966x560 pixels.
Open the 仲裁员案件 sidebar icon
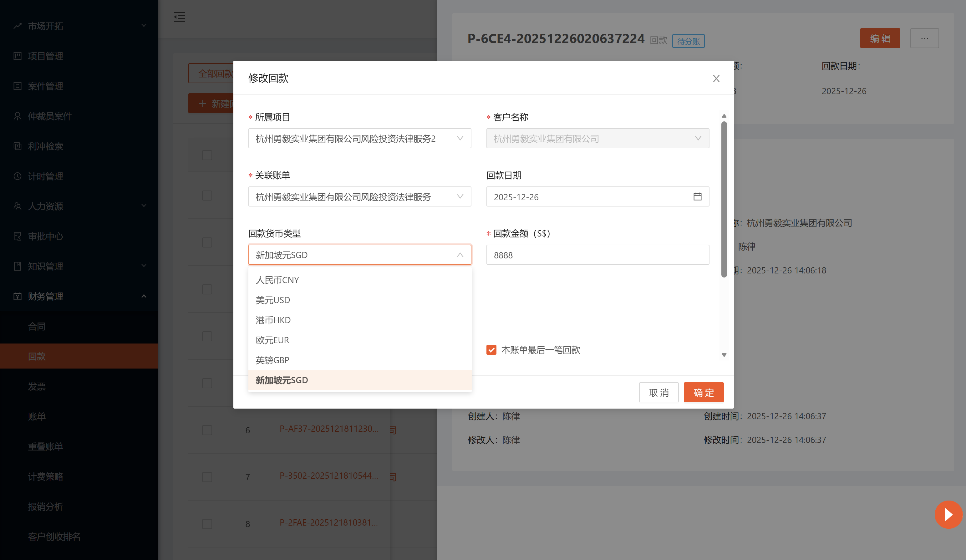18,116
